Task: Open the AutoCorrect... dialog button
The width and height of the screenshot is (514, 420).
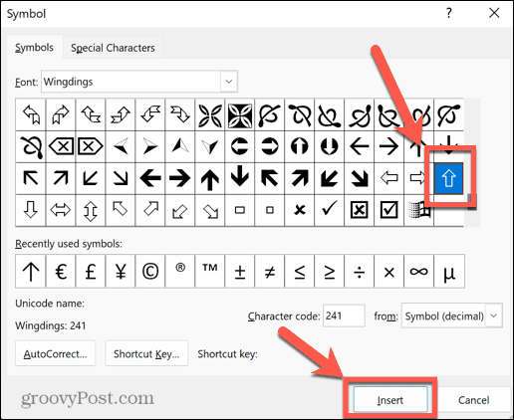Action: point(55,353)
